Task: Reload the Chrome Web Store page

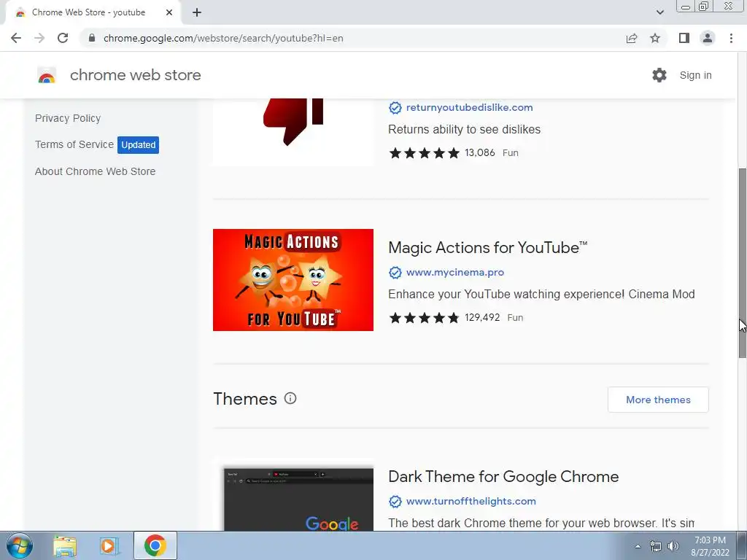Action: (63, 38)
